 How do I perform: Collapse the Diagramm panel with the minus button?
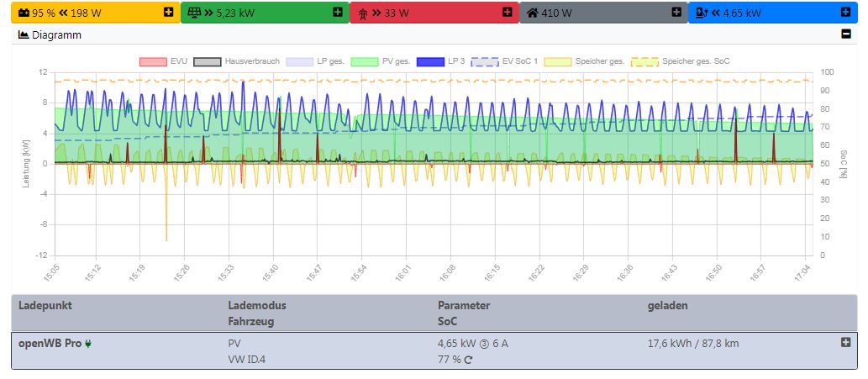[x=845, y=35]
